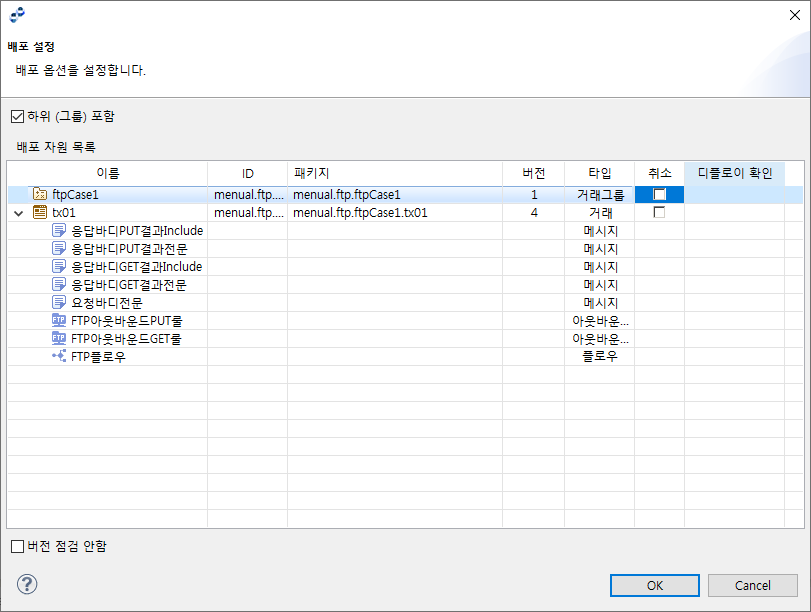Click the message icon beside 응답바디GET결과전문

(x=57, y=284)
